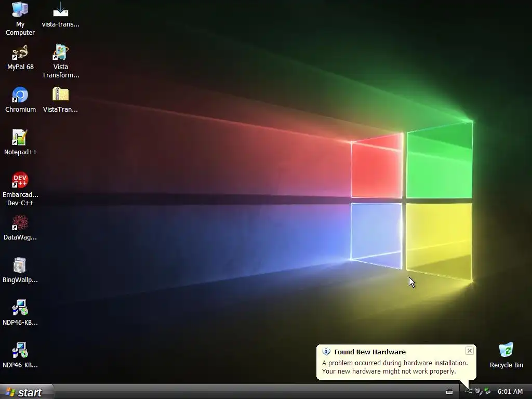
Task: Close the Found New Hardware balloon
Action: (469, 351)
